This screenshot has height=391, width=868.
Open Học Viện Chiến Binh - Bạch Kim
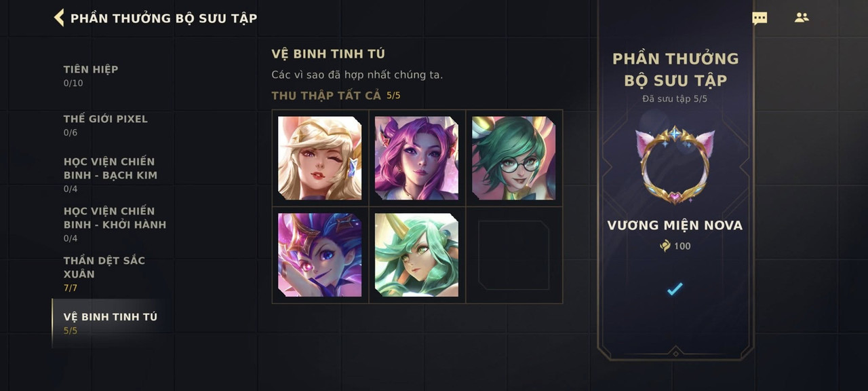[x=111, y=175]
